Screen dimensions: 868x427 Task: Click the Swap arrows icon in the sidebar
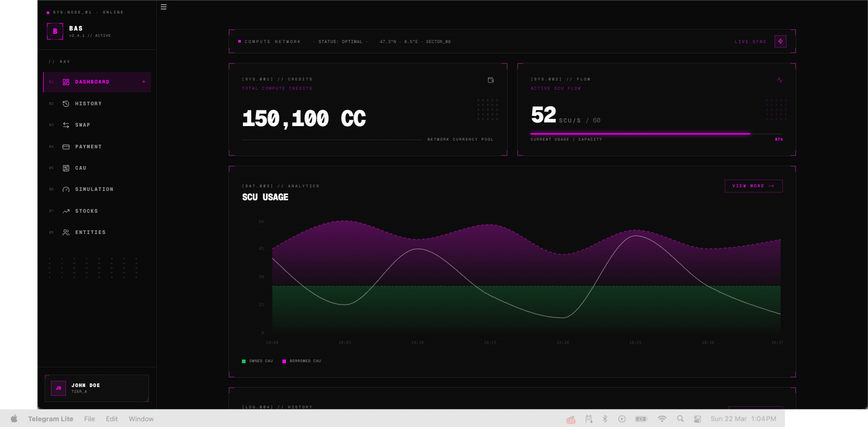tap(66, 125)
